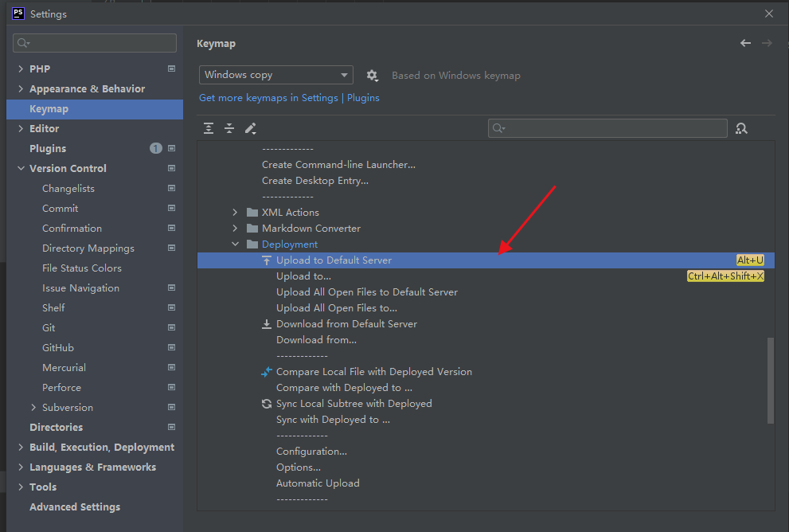Click the PhpStorm logo in title bar
Image resolution: width=789 pixels, height=532 pixels.
coord(18,14)
